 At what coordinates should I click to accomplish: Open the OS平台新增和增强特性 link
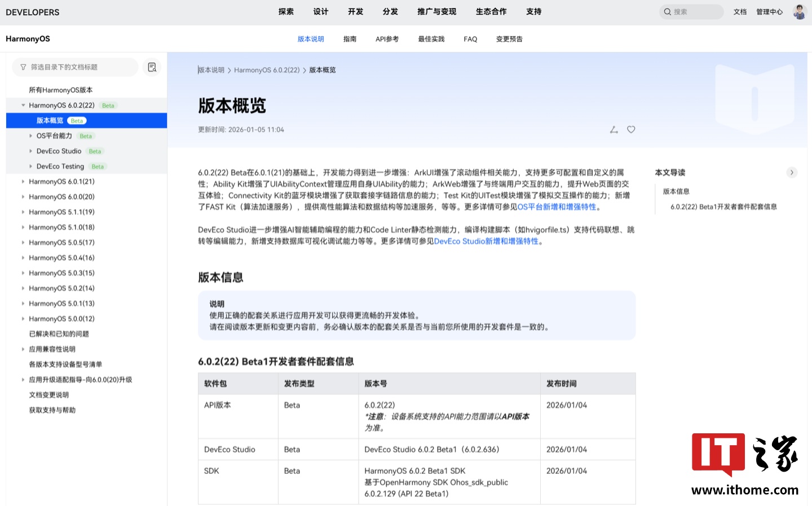pos(557,207)
